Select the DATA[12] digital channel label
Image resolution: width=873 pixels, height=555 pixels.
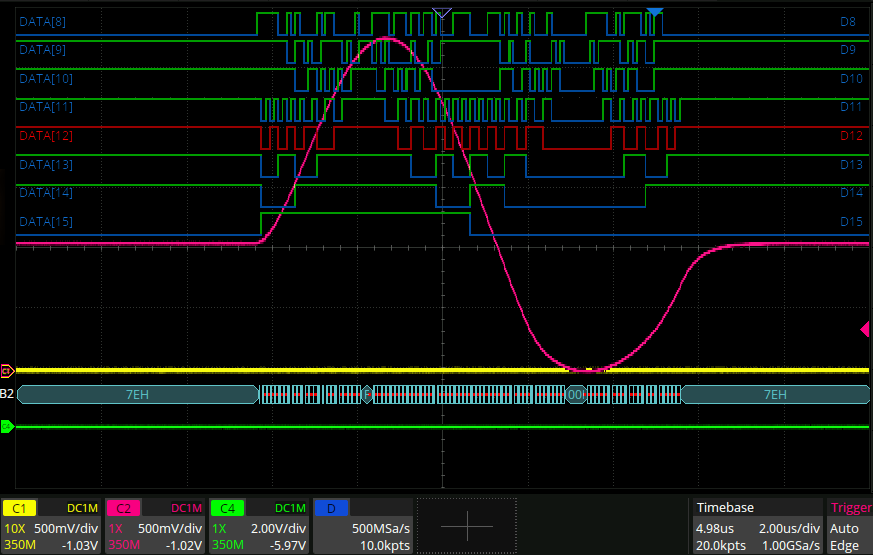coord(46,135)
